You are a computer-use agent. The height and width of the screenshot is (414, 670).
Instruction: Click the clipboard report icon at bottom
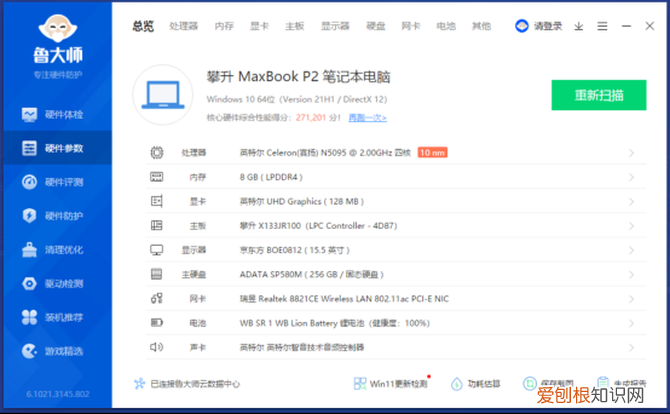[603, 383]
